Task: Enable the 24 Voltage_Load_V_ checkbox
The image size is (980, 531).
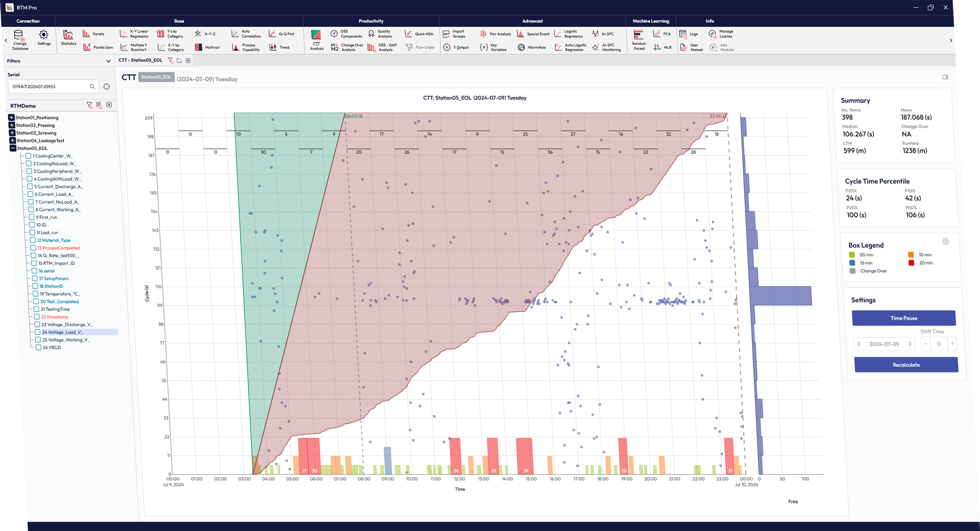Action: [38, 332]
